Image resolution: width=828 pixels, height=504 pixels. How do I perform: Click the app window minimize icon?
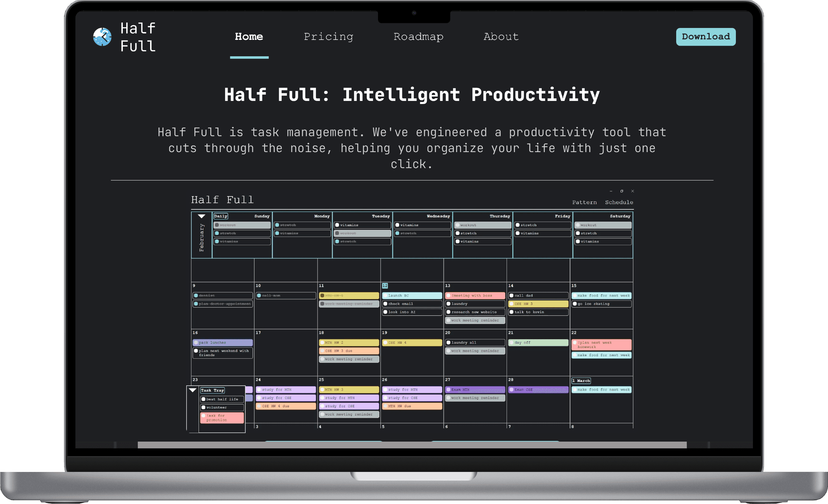(611, 191)
